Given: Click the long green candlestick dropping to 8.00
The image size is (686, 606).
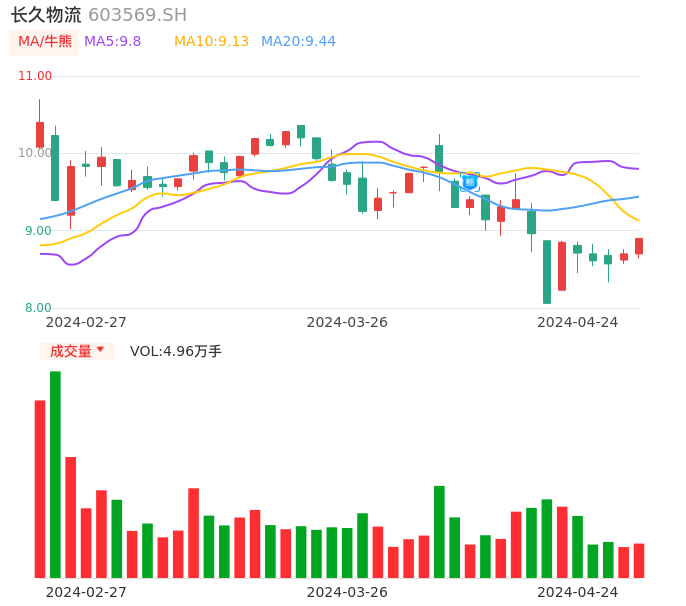Looking at the screenshot, I should [x=547, y=271].
